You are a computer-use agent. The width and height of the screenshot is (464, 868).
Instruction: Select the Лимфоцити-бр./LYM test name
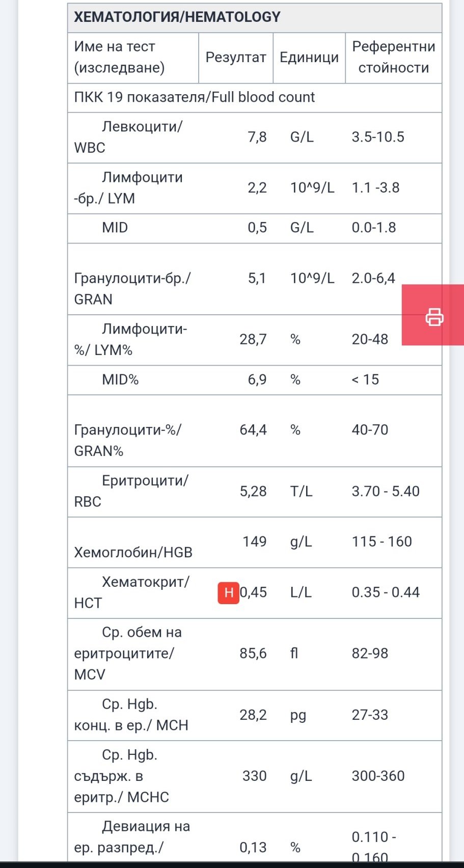coord(128,188)
